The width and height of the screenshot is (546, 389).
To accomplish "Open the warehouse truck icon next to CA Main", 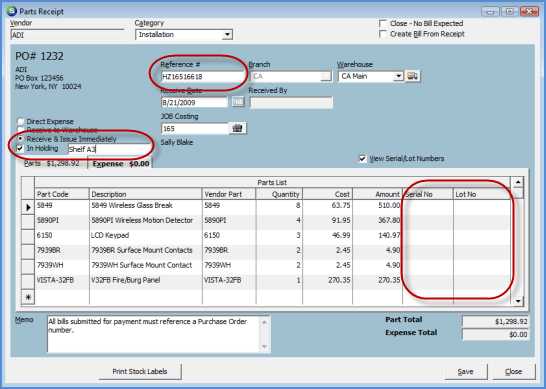I will point(413,76).
